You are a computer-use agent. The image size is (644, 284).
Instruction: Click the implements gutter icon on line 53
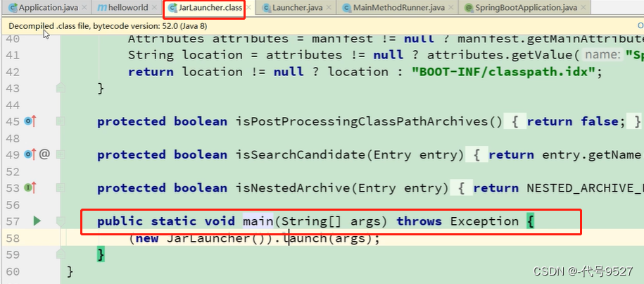point(30,188)
